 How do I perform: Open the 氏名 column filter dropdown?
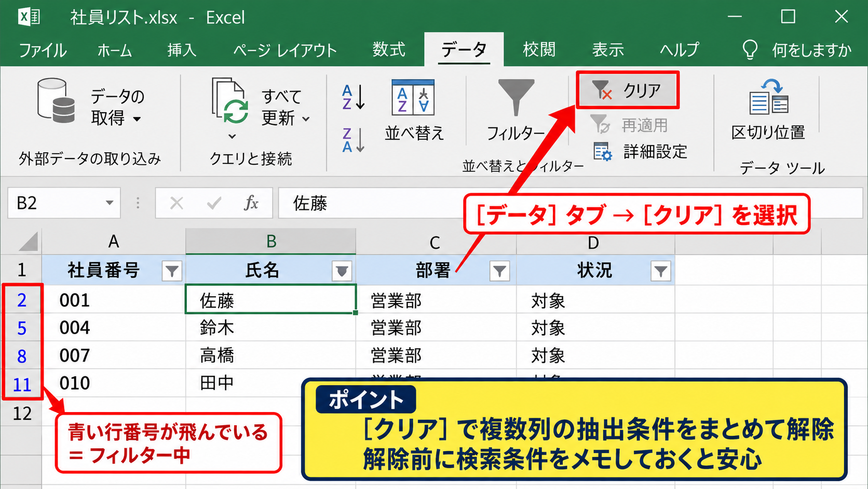[x=342, y=271]
